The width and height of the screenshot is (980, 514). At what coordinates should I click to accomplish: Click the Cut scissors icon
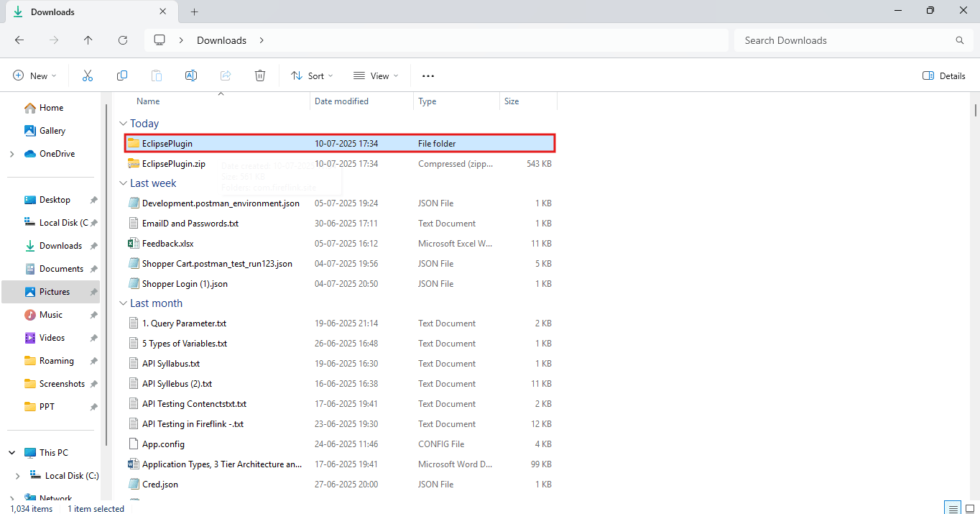pos(88,75)
